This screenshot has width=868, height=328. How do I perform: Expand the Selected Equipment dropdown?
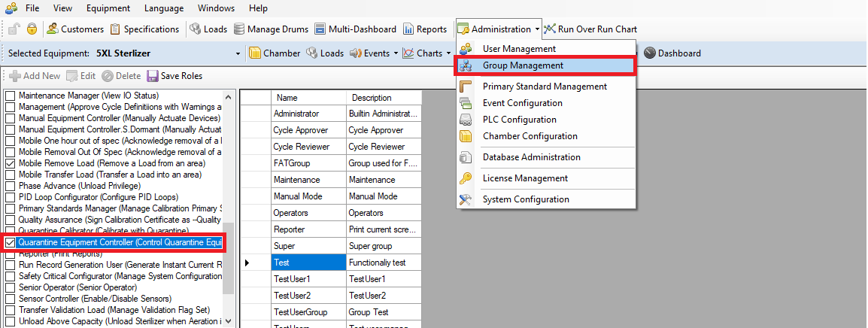tap(238, 53)
